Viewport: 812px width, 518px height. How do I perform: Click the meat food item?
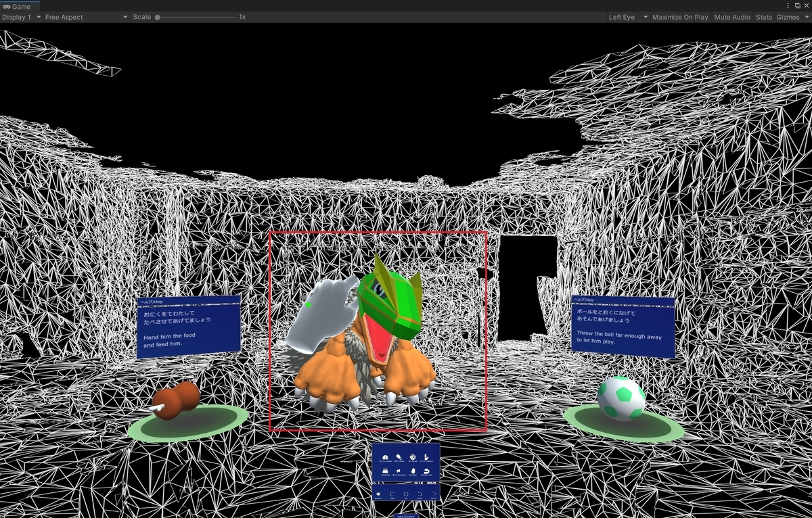tap(176, 400)
